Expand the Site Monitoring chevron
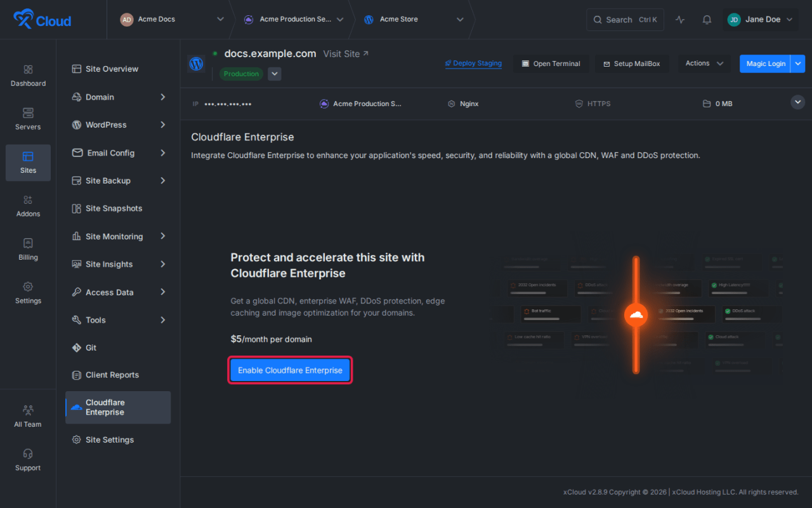This screenshot has height=508, width=812. click(162, 236)
